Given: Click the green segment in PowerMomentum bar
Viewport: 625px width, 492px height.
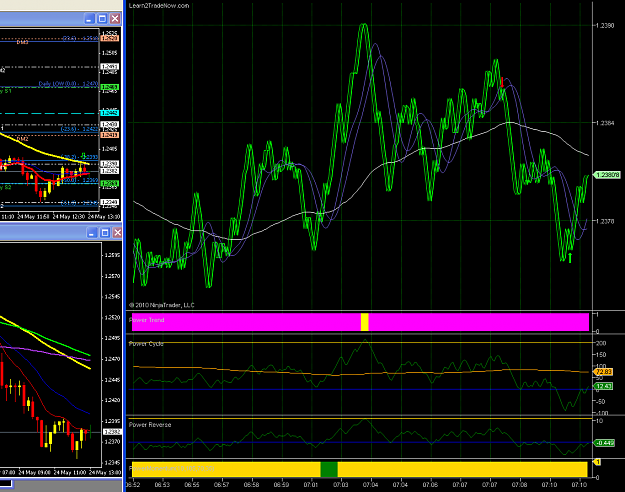Looking at the screenshot, I should pyautogui.click(x=329, y=469).
